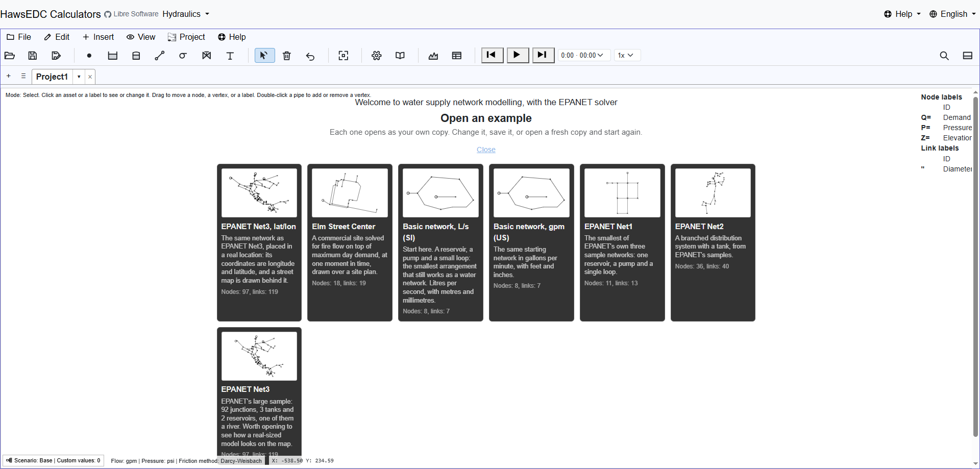Select the tank tool icon

point(136,56)
